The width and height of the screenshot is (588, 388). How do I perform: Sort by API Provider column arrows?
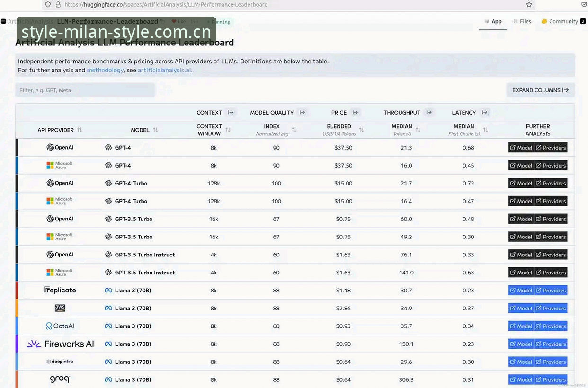click(80, 130)
